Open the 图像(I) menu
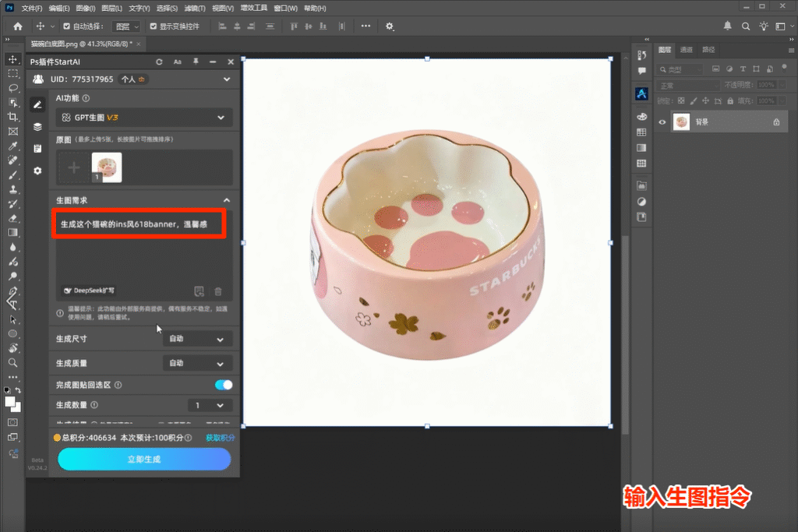The image size is (798, 532). click(85, 8)
